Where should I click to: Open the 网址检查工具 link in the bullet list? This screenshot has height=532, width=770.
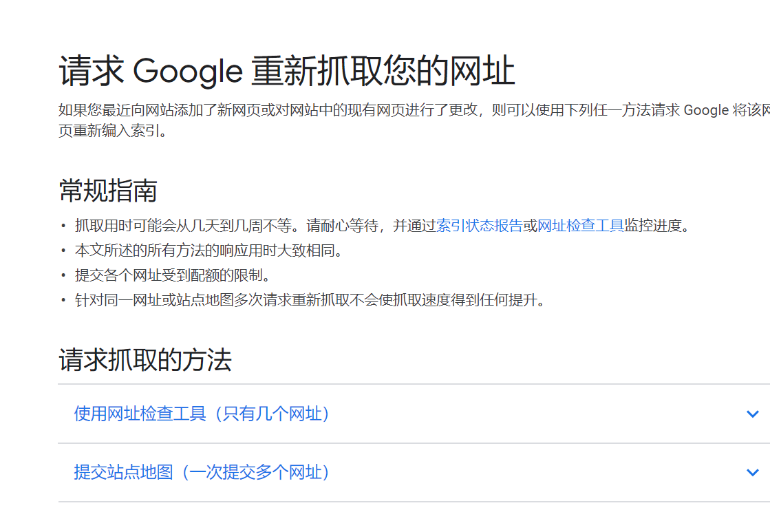click(x=581, y=226)
